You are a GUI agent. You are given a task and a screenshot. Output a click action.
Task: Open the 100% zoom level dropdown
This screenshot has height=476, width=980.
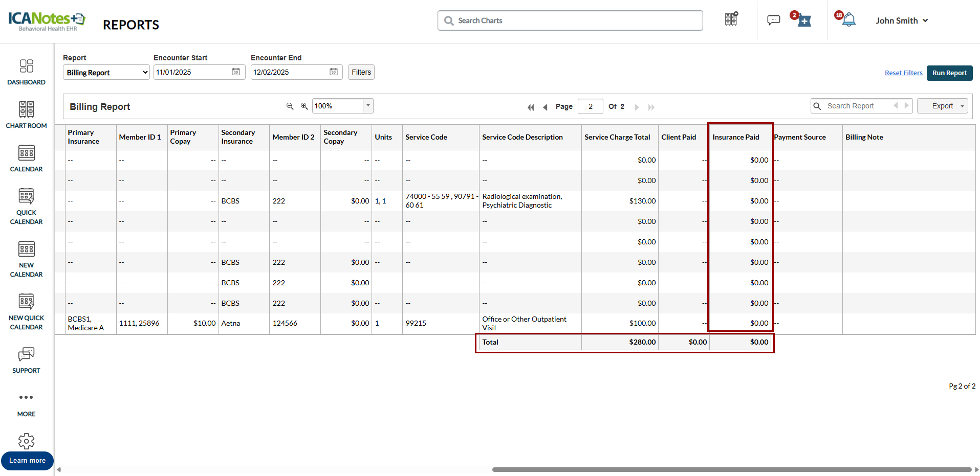pos(367,106)
